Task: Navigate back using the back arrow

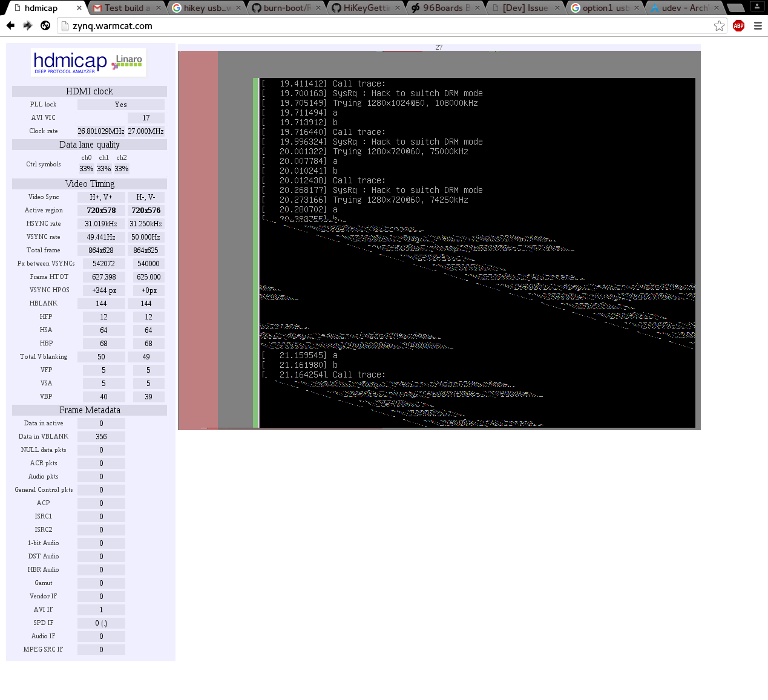Action: pyautogui.click(x=10, y=26)
